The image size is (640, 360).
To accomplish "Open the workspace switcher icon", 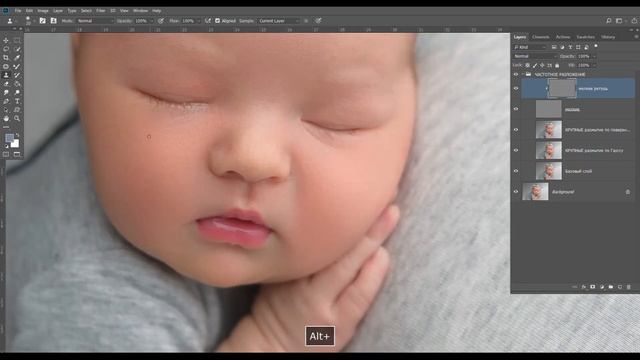I will pos(620,20).
